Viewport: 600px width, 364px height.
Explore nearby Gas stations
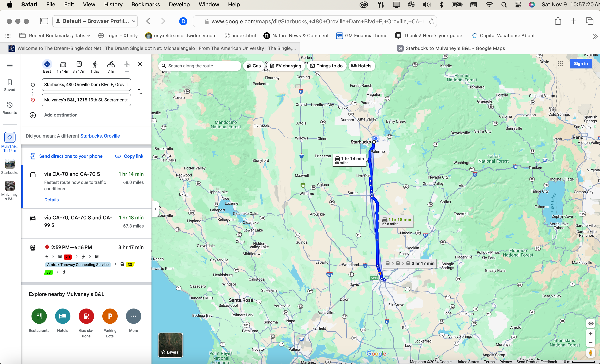point(86,323)
